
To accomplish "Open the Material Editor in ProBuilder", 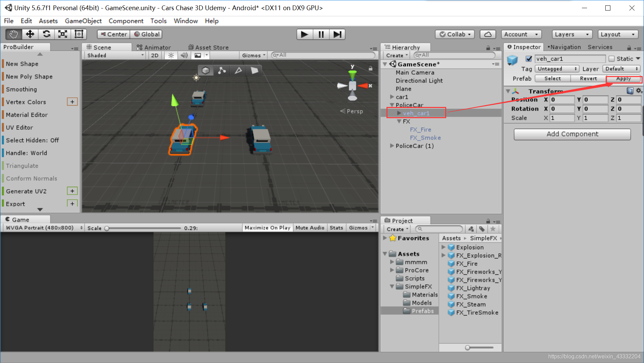I will (x=27, y=115).
